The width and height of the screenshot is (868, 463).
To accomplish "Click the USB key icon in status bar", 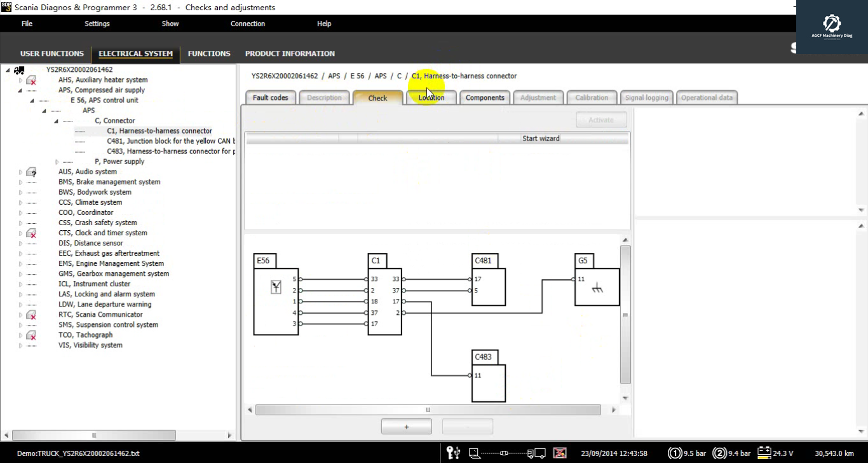I will pyautogui.click(x=453, y=453).
